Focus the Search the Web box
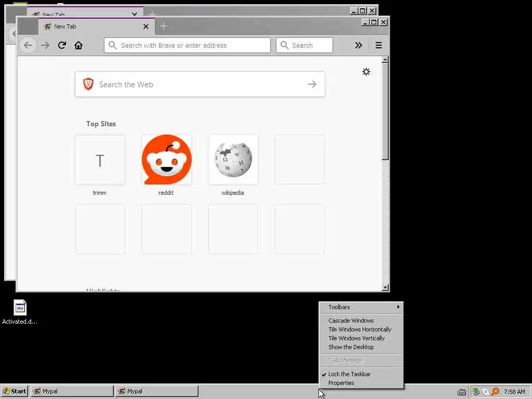 pyautogui.click(x=200, y=84)
